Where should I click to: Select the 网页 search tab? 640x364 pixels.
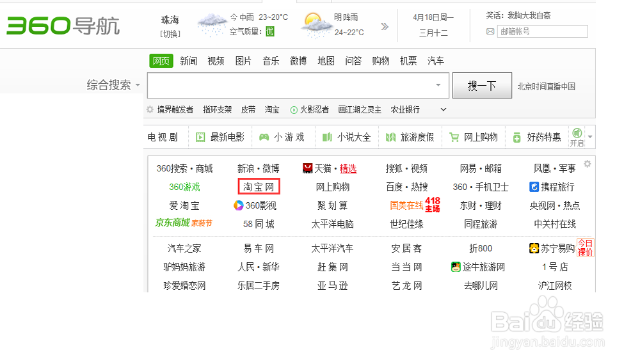[161, 61]
